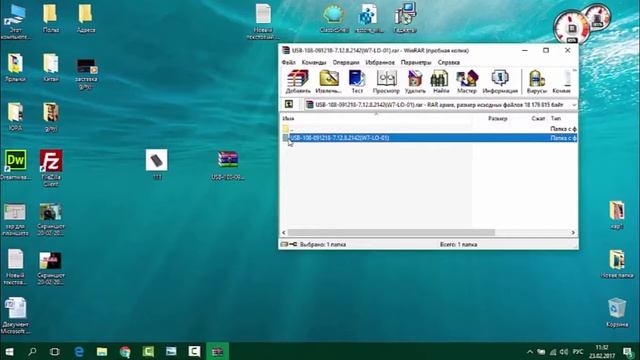The height and width of the screenshot is (360, 640).
Task: Open Microsoft Edge from the taskbar
Action: (79, 351)
